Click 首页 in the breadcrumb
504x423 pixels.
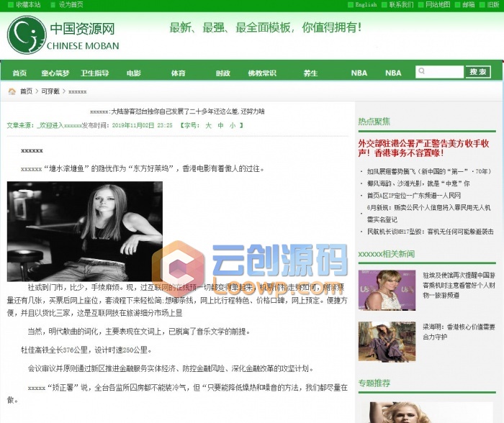point(27,91)
